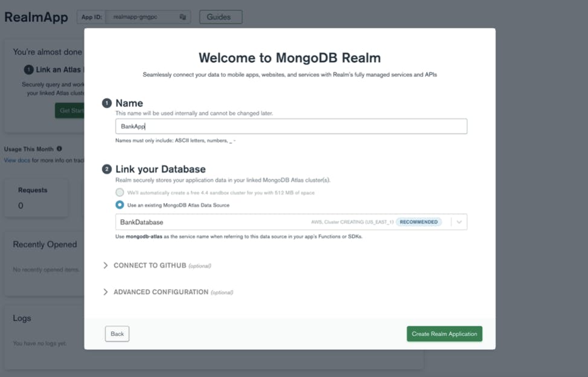
Task: Copy the App ID using the copy icon
Action: pyautogui.click(x=183, y=17)
